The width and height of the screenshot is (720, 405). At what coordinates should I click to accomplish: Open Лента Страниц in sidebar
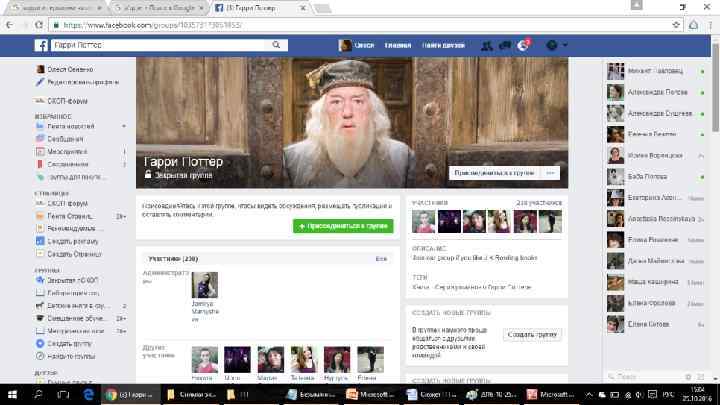coord(70,216)
